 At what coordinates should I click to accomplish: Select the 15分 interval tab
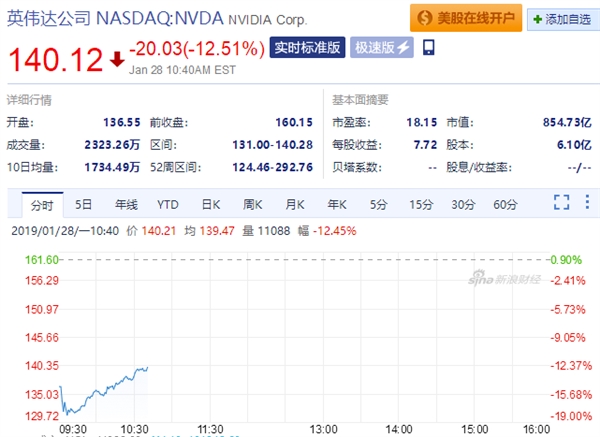point(420,205)
